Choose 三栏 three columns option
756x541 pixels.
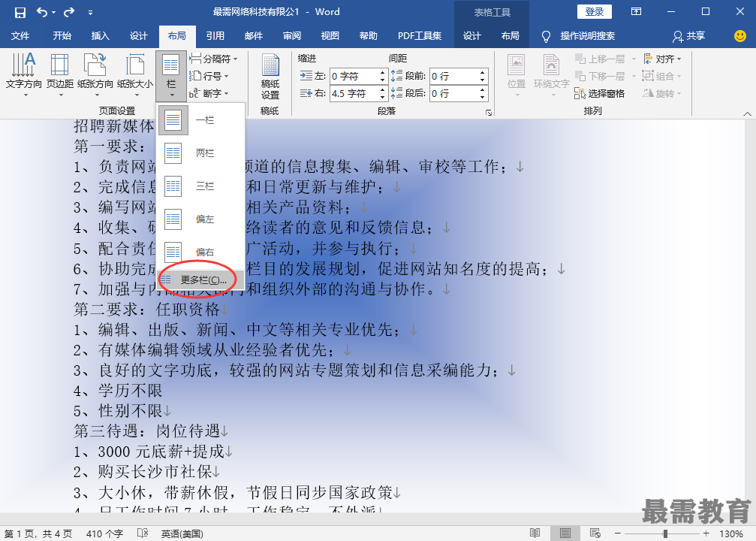pyautogui.click(x=200, y=186)
